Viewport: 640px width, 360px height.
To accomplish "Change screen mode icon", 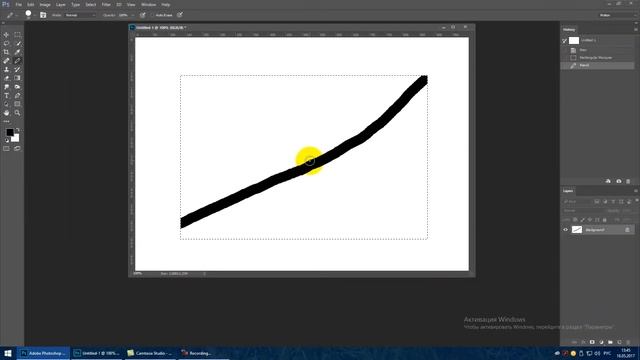I will (x=17, y=149).
